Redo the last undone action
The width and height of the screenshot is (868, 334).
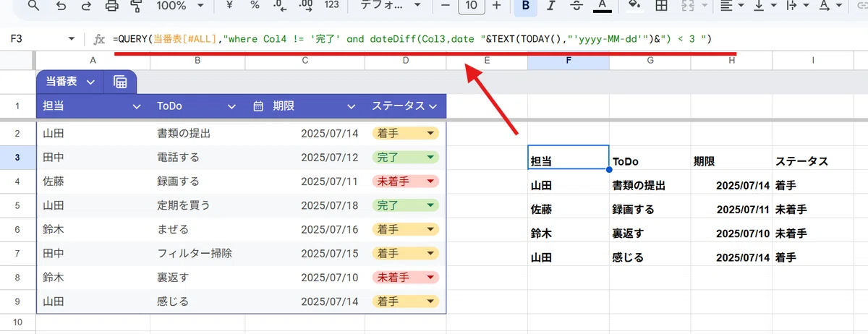[86, 7]
